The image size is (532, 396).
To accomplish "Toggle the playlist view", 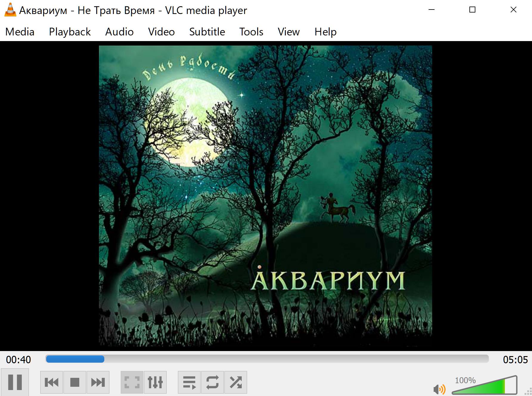I will tap(189, 382).
